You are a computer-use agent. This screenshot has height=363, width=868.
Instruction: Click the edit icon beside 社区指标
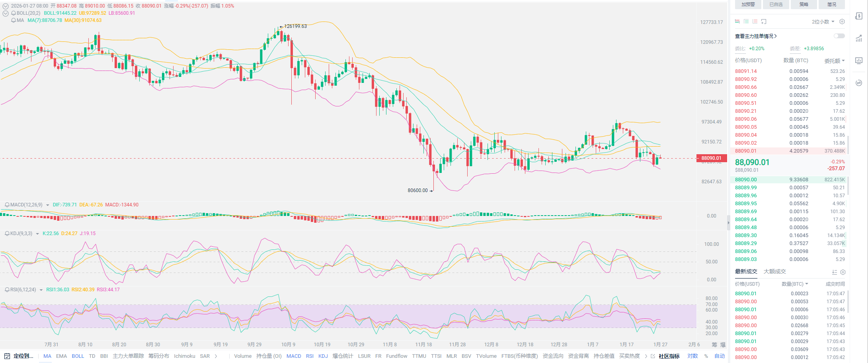[x=653, y=356]
